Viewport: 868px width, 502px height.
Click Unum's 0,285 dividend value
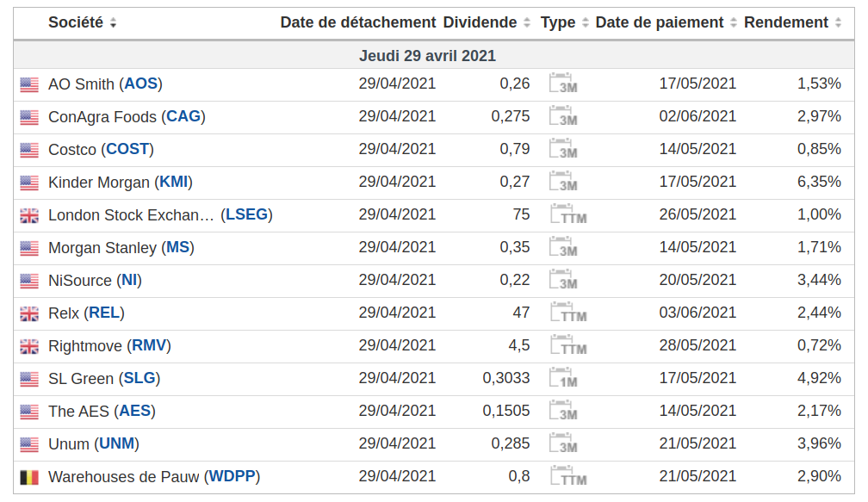point(511,443)
